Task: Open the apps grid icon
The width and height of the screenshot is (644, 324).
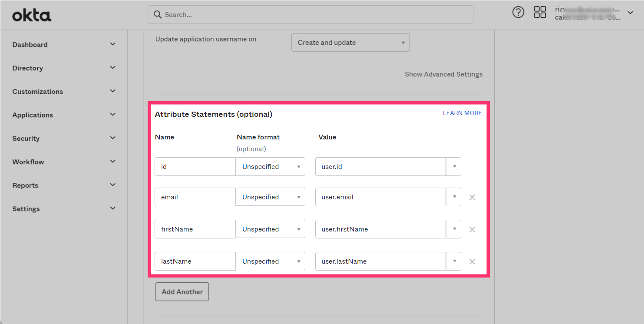Action: coord(540,13)
